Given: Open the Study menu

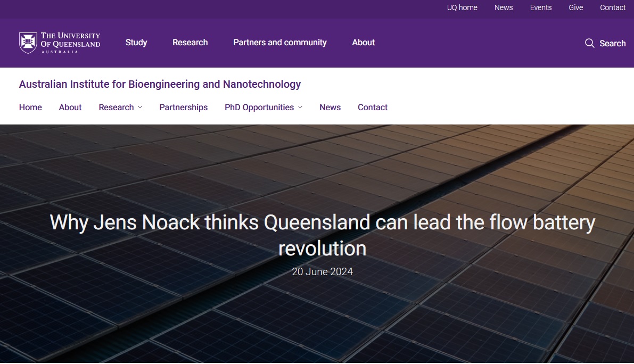Looking at the screenshot, I should (136, 43).
